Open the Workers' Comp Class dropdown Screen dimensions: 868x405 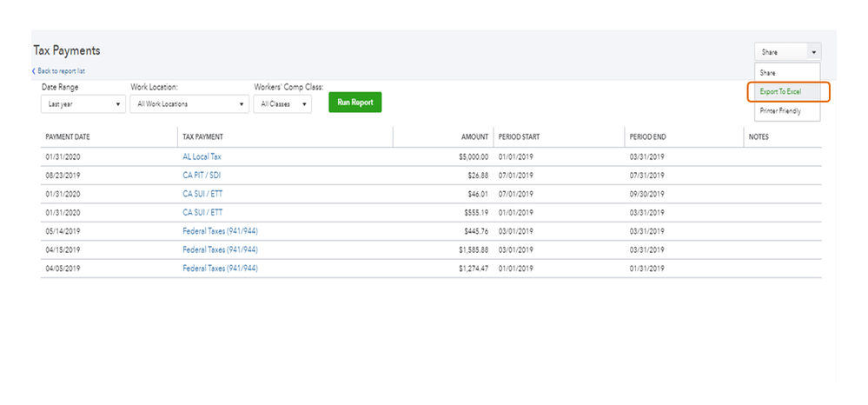click(283, 104)
